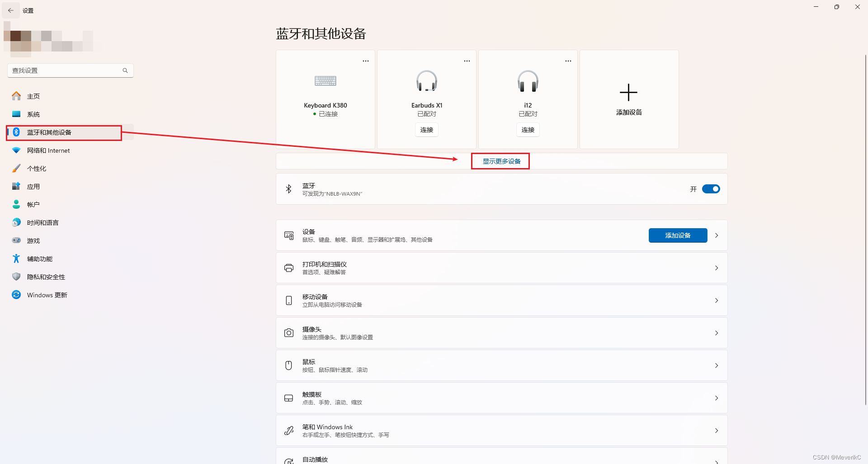Click the pen and Windows Ink icon
Image resolution: width=868 pixels, height=464 pixels.
[289, 431]
